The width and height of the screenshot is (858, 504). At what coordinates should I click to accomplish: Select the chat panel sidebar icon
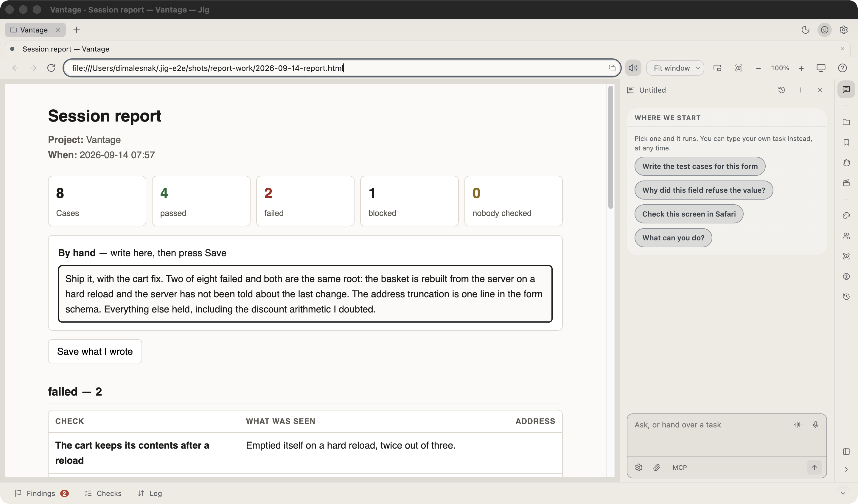point(846,90)
